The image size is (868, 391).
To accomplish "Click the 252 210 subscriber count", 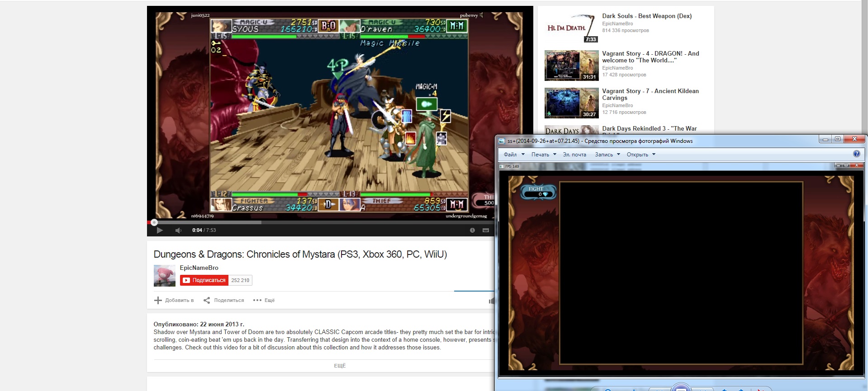I will coord(240,280).
